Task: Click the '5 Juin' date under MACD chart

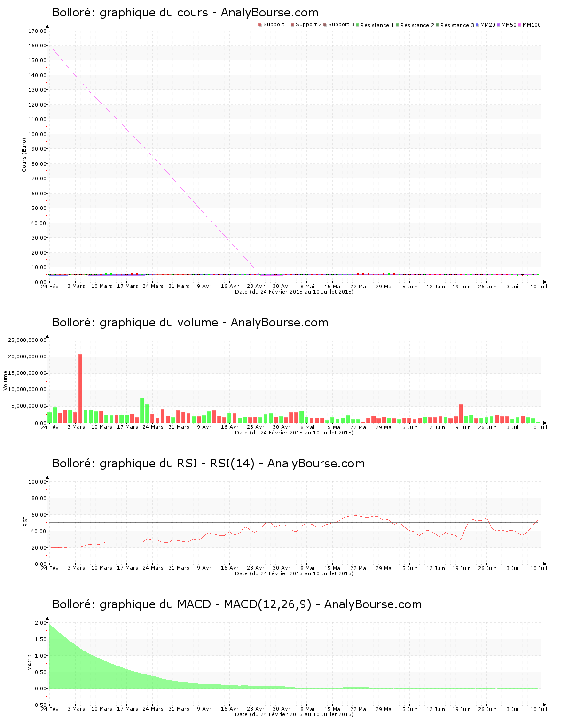Action: pyautogui.click(x=410, y=709)
